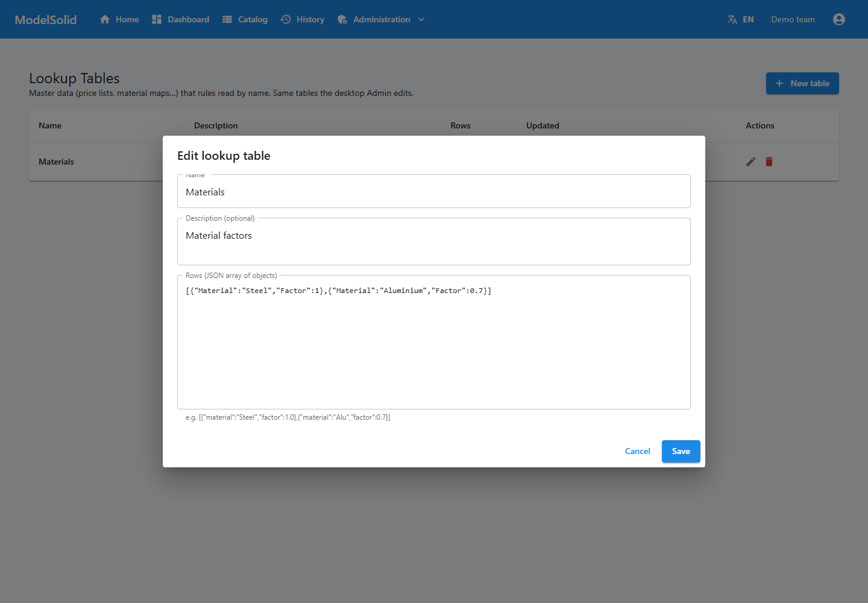Open the Dashboard menu item
The width and height of the screenshot is (868, 603).
[181, 19]
